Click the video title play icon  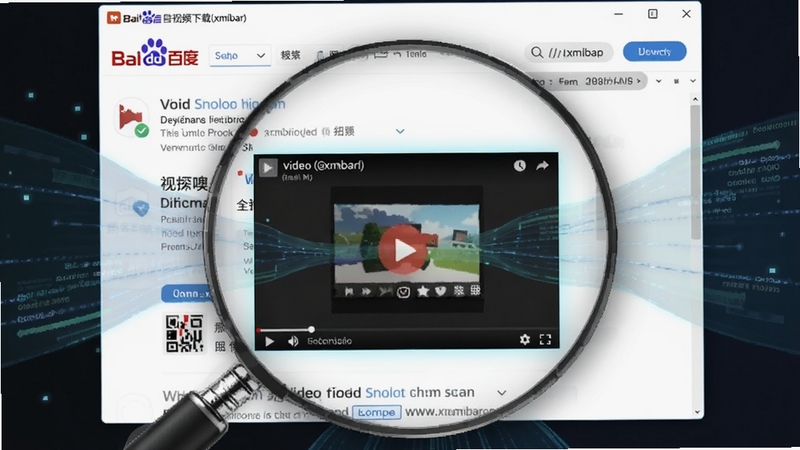coord(268,167)
